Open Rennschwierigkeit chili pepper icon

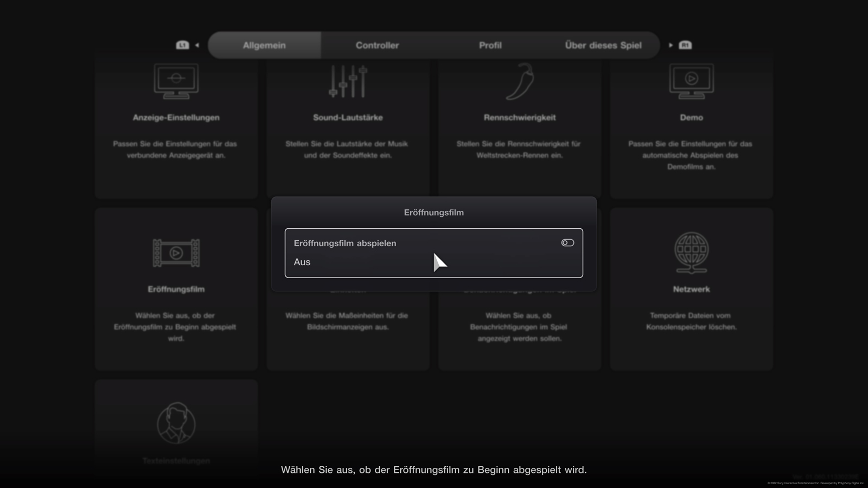point(520,81)
